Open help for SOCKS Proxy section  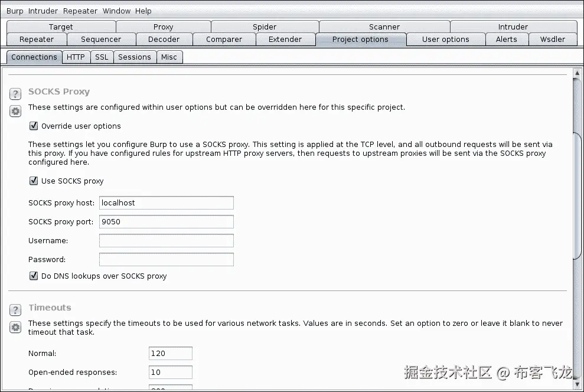point(15,94)
